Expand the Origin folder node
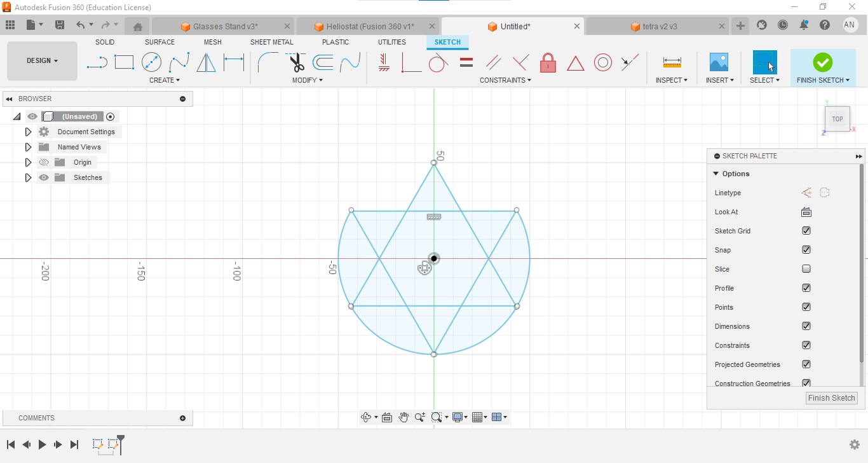 [28, 162]
